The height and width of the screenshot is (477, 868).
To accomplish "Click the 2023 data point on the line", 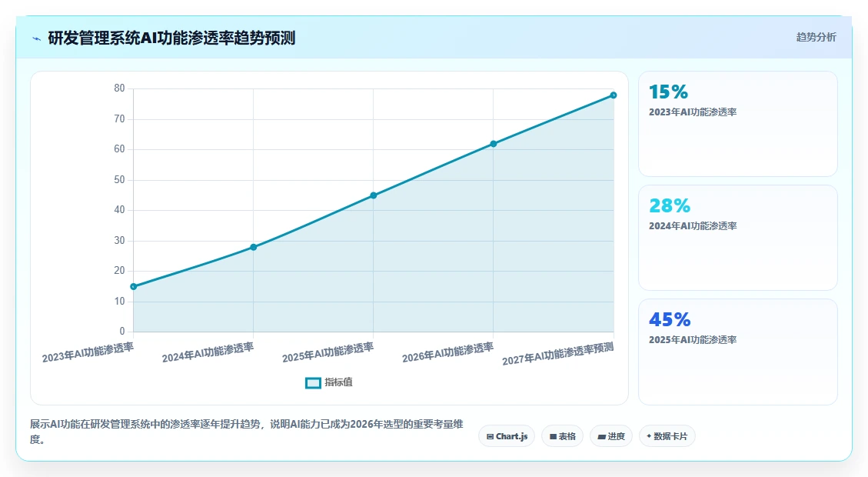I will pyautogui.click(x=134, y=286).
